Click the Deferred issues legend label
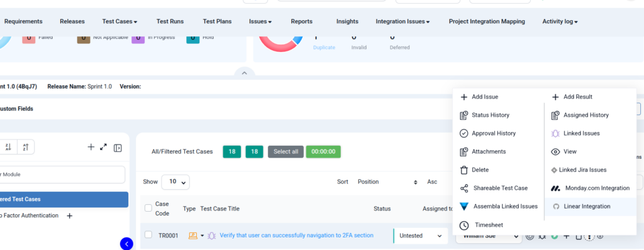 click(x=399, y=47)
